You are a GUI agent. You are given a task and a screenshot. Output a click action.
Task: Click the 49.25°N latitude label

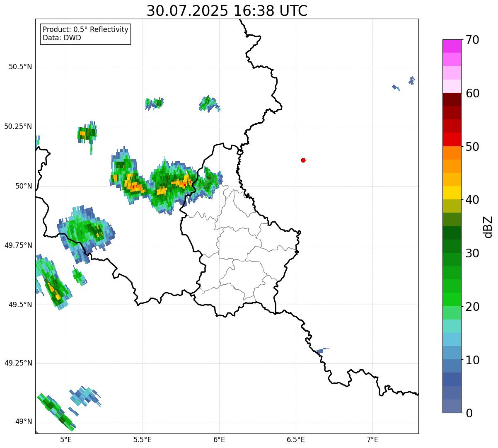point(18,363)
